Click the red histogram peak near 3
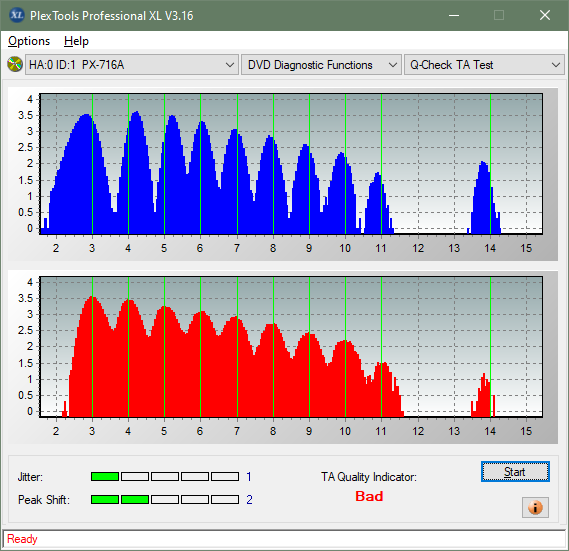This screenshot has width=569, height=551. tap(93, 298)
